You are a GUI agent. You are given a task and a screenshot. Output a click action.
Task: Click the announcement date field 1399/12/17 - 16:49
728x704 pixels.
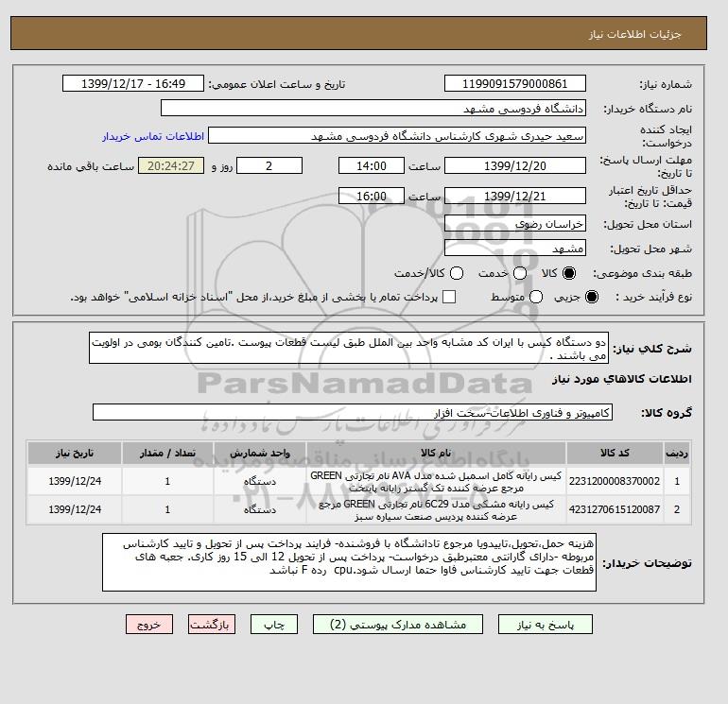pos(133,83)
